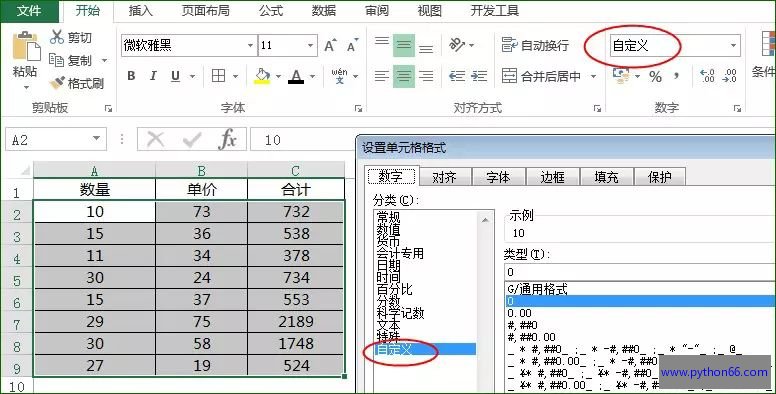Click the Borders grid icon
This screenshot has width=776, height=394.
[218, 76]
